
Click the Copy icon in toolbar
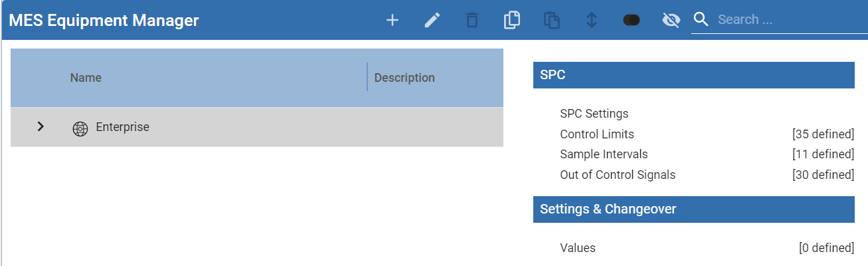511,21
